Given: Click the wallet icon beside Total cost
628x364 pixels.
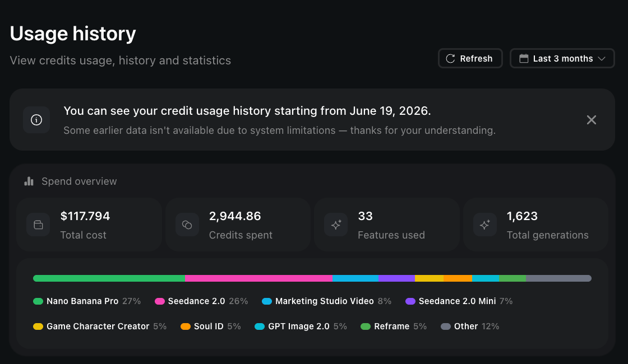Looking at the screenshot, I should pyautogui.click(x=38, y=225).
